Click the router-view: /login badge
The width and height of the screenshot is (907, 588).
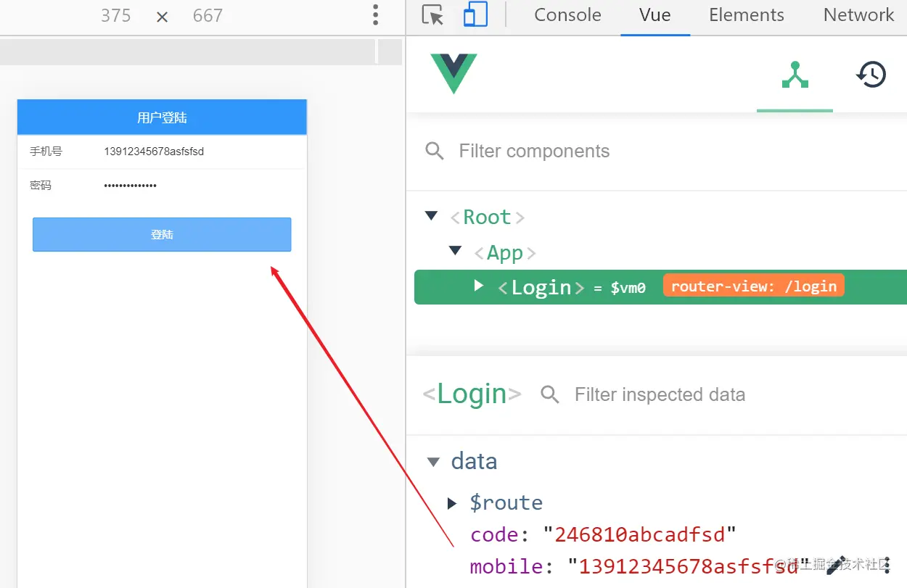[x=753, y=286]
